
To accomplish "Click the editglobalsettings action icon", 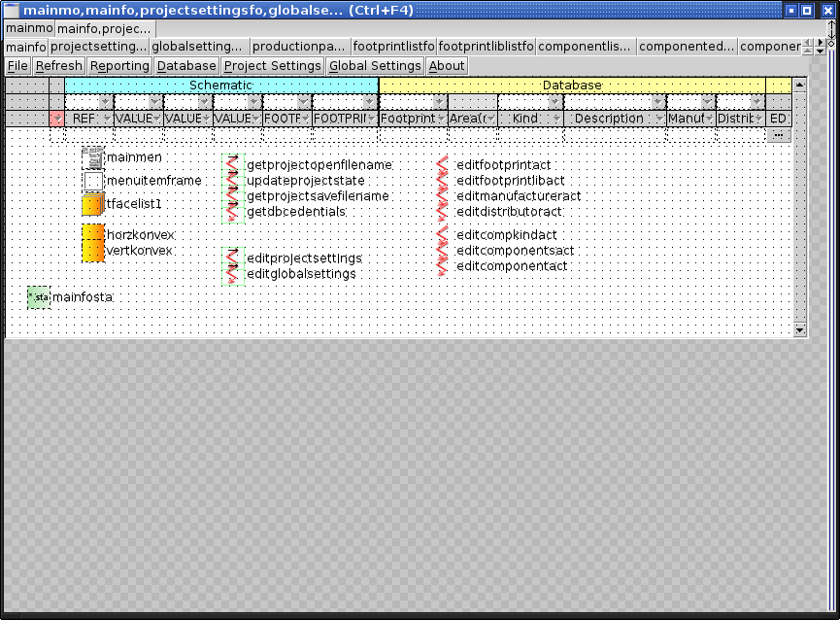I will 232,274.
